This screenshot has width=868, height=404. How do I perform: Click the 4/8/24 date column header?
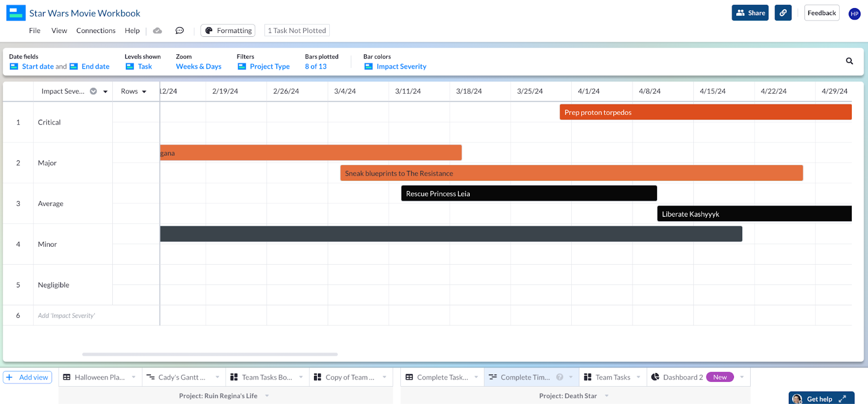tap(649, 92)
